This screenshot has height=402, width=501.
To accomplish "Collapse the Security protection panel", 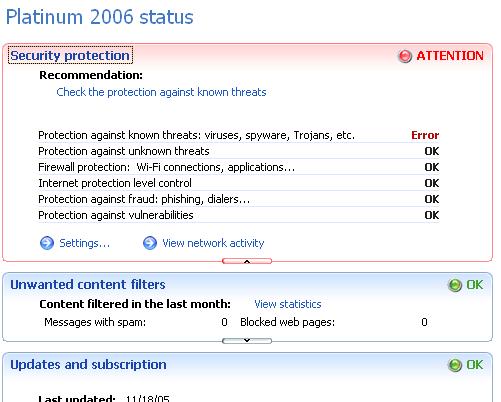I will 247,261.
